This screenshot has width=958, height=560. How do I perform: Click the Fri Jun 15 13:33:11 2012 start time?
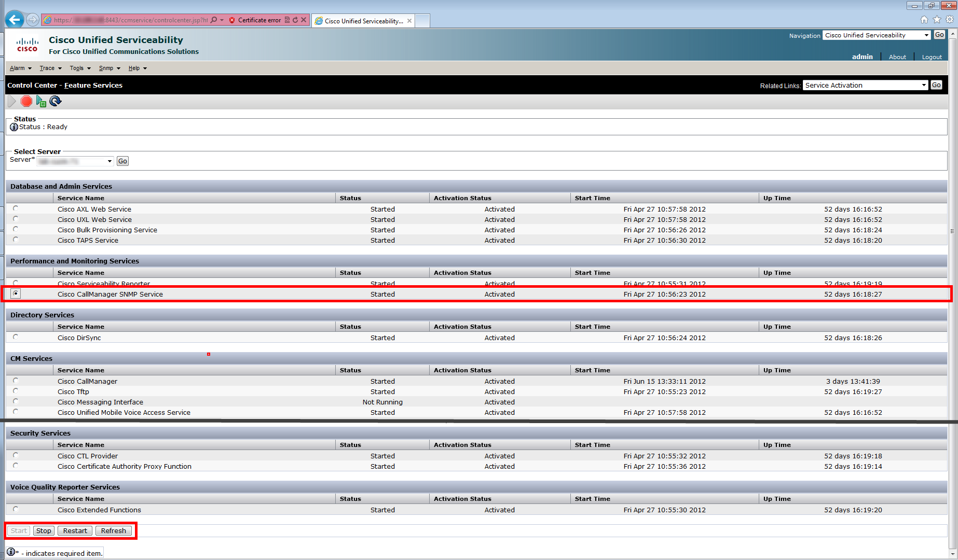[x=665, y=381]
